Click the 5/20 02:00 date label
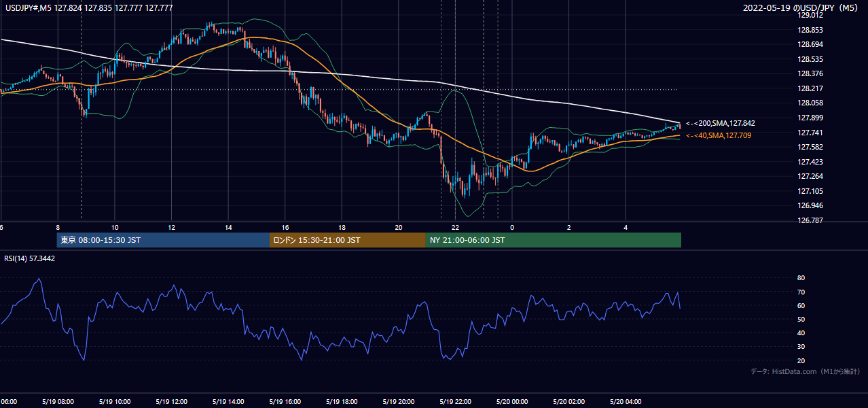This screenshot has width=868, height=408. point(569,401)
